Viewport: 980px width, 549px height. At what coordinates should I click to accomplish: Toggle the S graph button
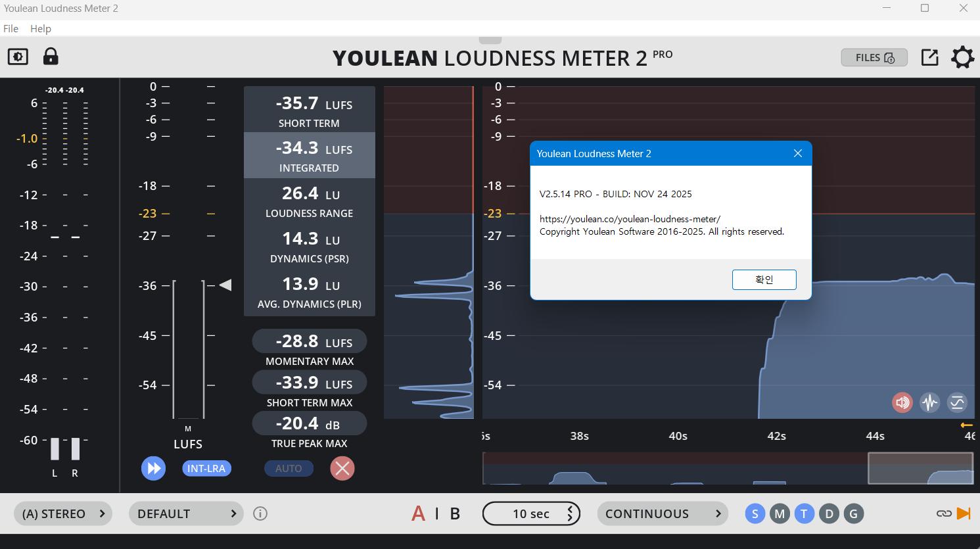pos(755,513)
